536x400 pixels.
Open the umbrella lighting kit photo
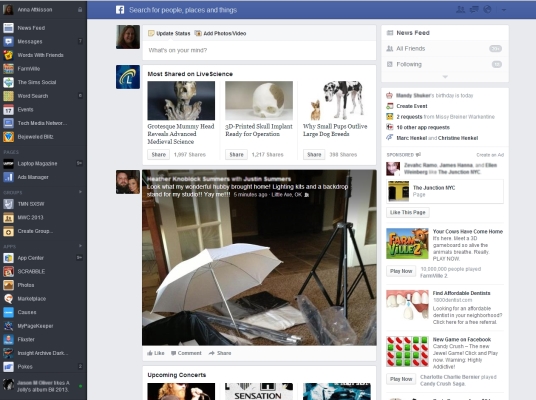(x=259, y=257)
